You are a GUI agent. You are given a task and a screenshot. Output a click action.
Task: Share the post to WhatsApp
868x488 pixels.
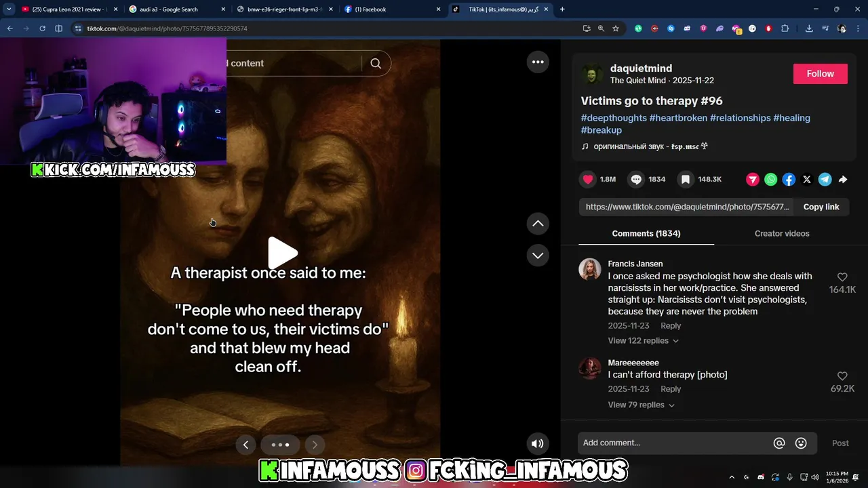coord(771,180)
